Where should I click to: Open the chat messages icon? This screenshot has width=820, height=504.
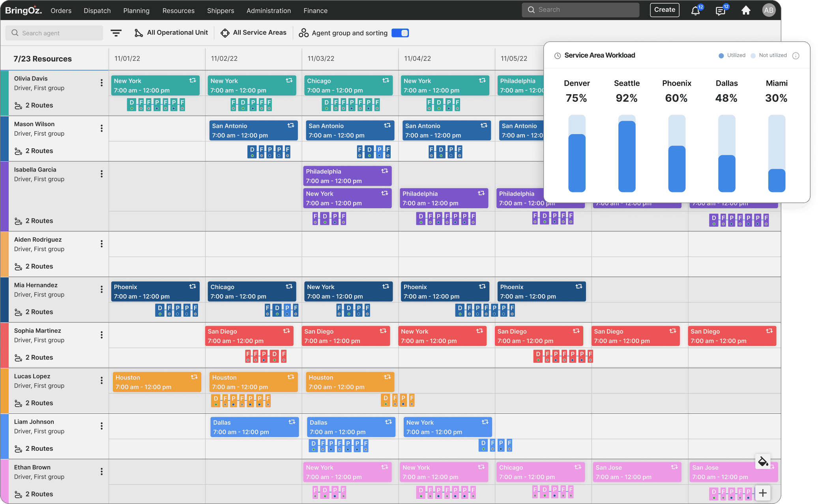(x=721, y=11)
